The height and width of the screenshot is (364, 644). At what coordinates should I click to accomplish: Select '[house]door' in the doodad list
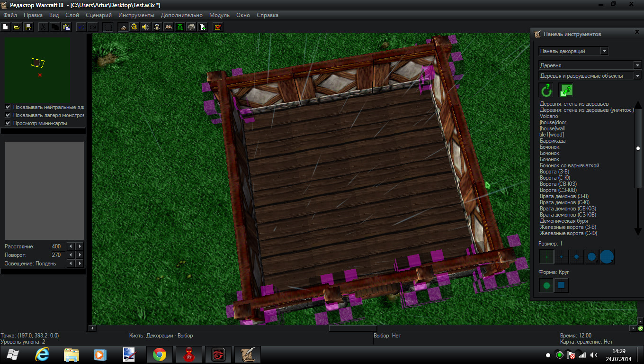tap(553, 122)
